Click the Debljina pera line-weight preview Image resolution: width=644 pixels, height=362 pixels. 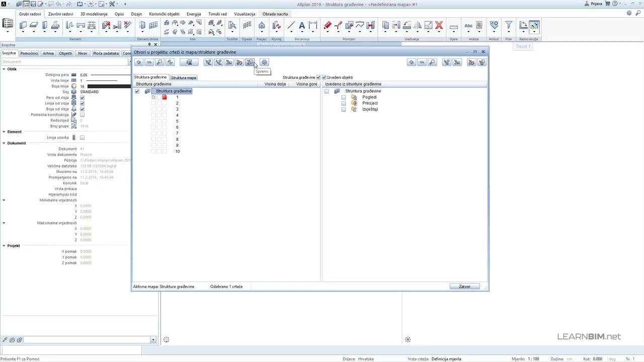110,75
